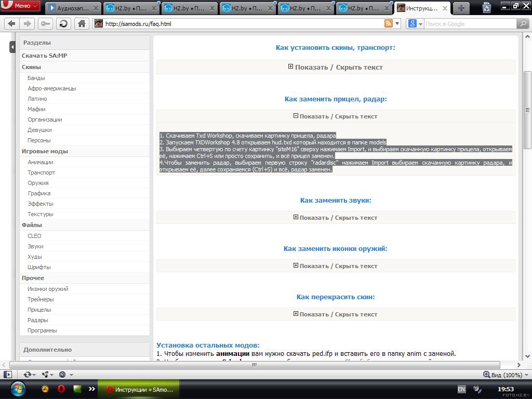This screenshot has height=399, width=532.
Task: Open the Иконки оружий link
Action: 48,289
